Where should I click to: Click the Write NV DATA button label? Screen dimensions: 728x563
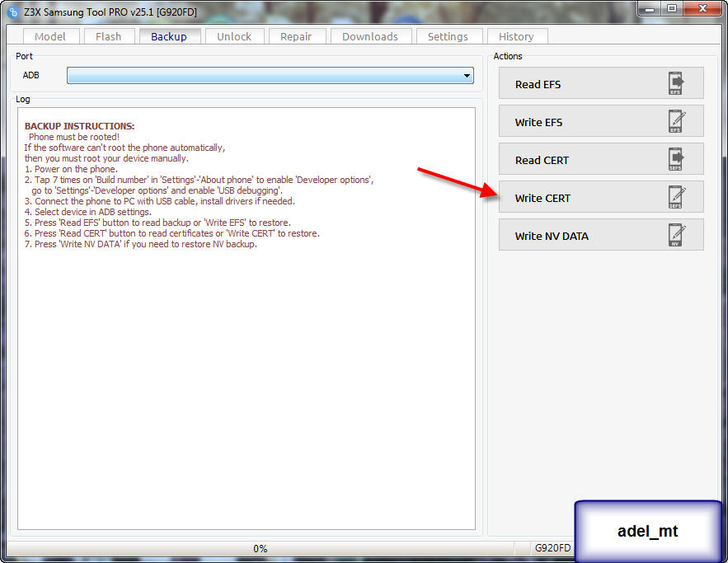(552, 237)
